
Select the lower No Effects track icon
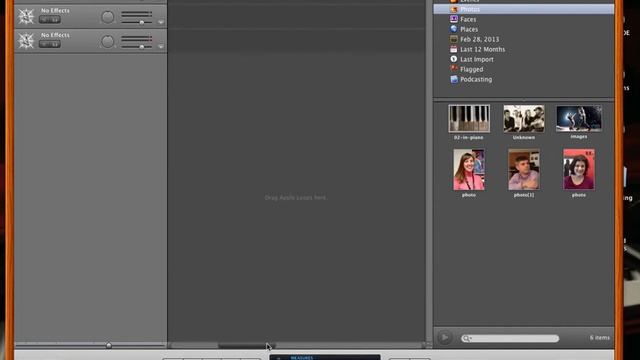(26, 41)
